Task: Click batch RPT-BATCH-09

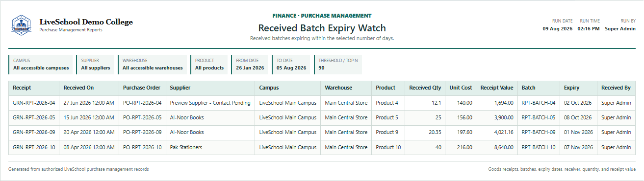Action: click(x=539, y=133)
